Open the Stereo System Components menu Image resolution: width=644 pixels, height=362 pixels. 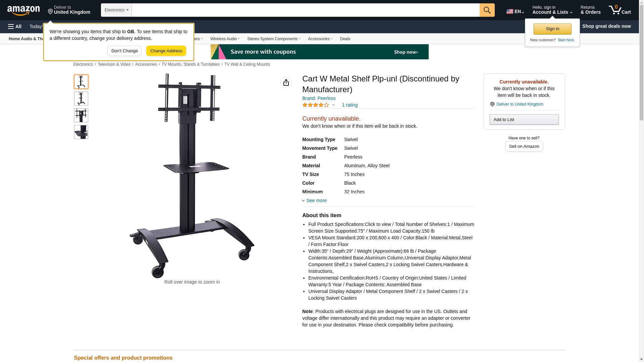point(274,39)
